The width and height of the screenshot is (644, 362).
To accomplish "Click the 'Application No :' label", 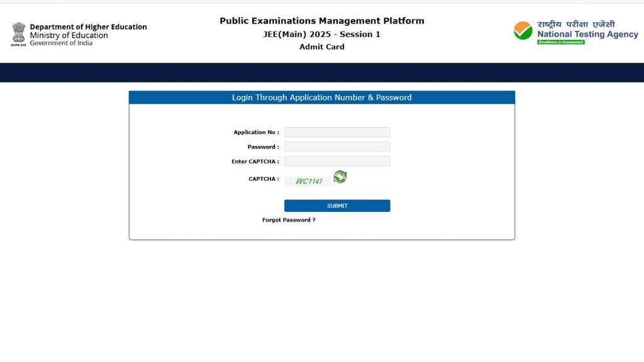I will tap(257, 132).
